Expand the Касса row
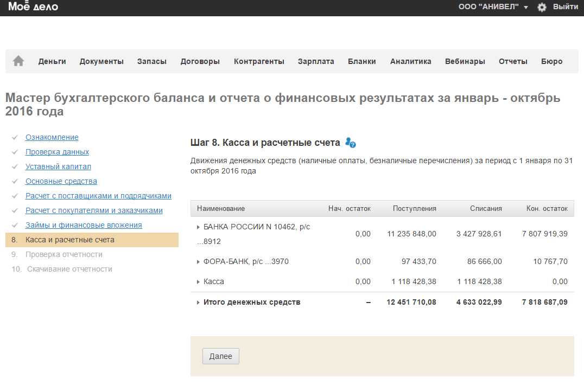This screenshot has height=392, width=584. pos(199,282)
